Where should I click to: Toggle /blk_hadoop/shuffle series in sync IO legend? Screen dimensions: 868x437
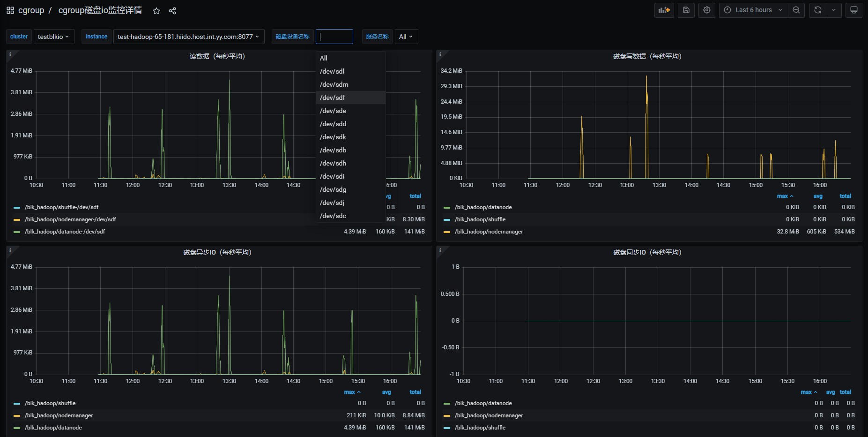pyautogui.click(x=480, y=428)
